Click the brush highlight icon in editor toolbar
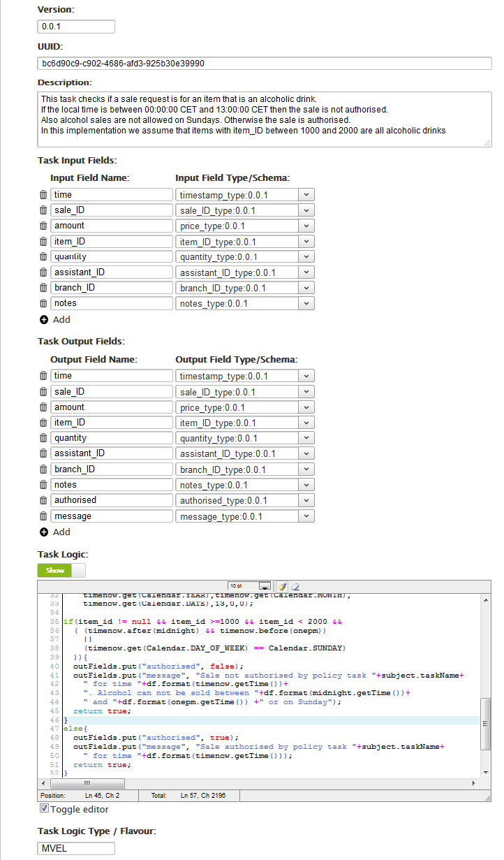 282,586
